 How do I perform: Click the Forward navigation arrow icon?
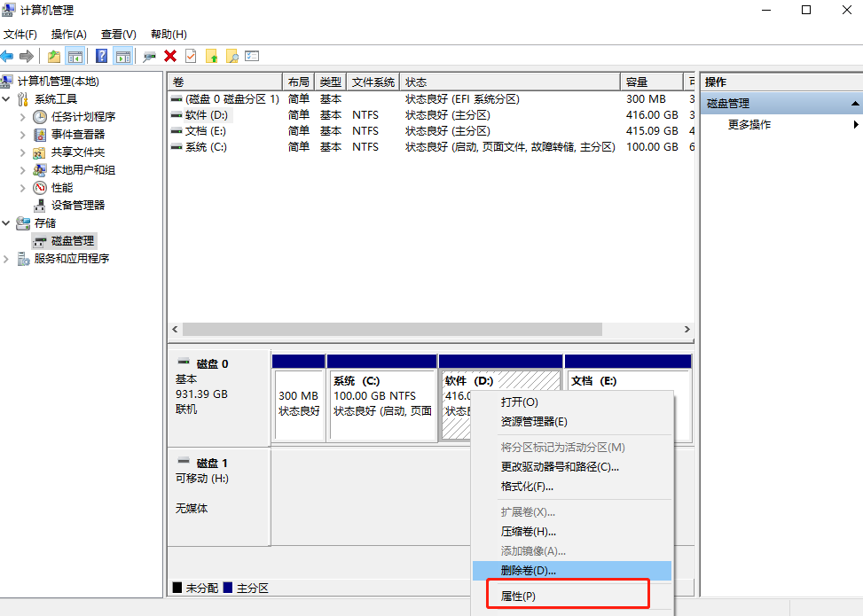click(x=26, y=56)
